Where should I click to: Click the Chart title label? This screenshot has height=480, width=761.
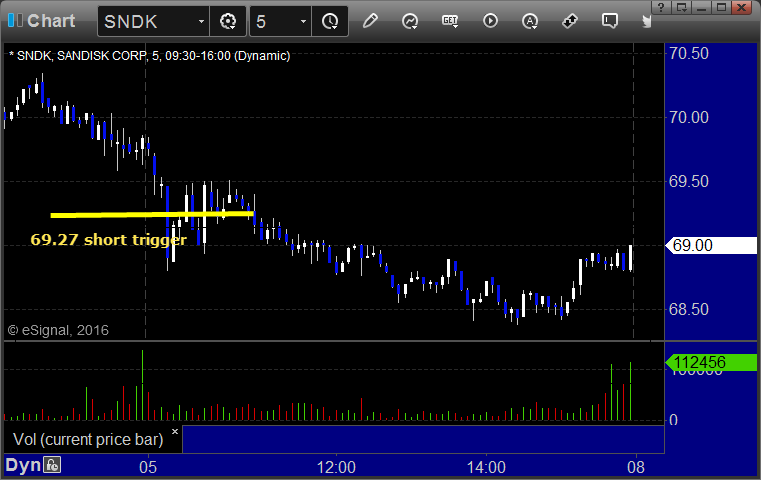tap(51, 21)
